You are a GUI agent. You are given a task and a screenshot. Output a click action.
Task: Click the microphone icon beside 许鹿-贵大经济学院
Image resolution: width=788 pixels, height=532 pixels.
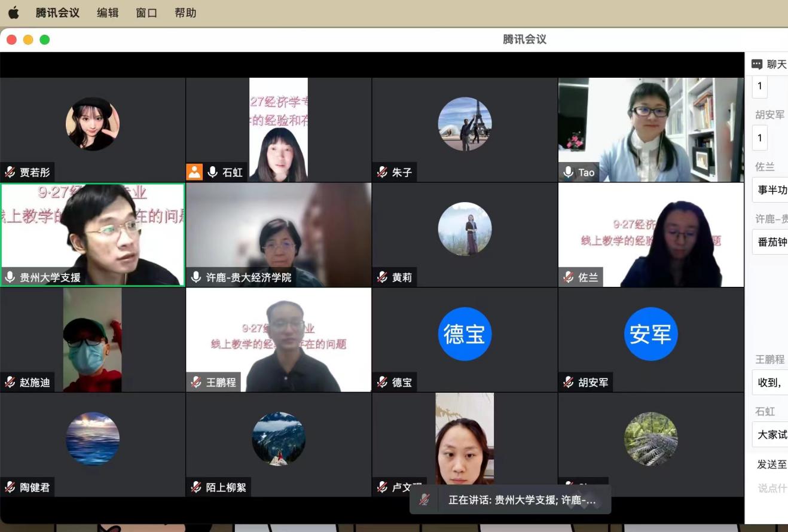pyautogui.click(x=196, y=277)
